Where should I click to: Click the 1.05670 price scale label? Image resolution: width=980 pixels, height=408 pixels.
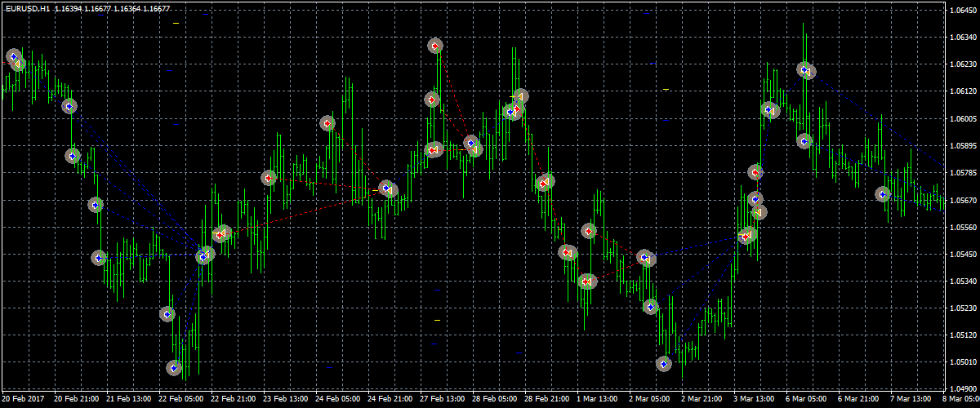click(964, 200)
